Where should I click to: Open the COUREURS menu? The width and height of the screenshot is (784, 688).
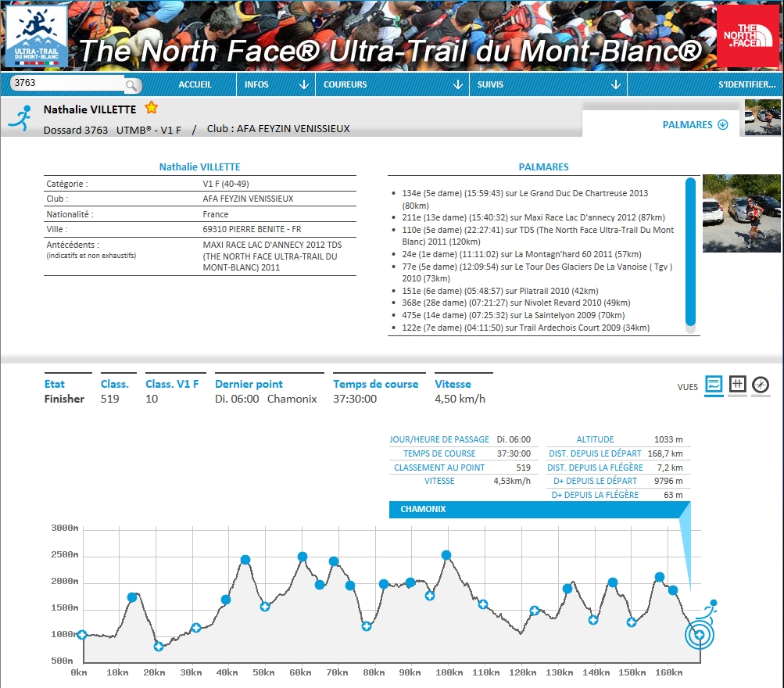(345, 84)
